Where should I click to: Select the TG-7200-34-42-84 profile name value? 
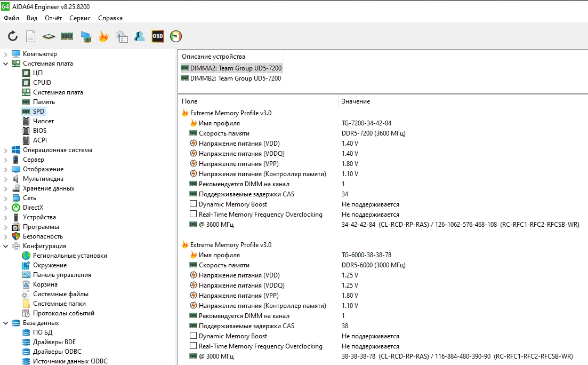click(366, 123)
